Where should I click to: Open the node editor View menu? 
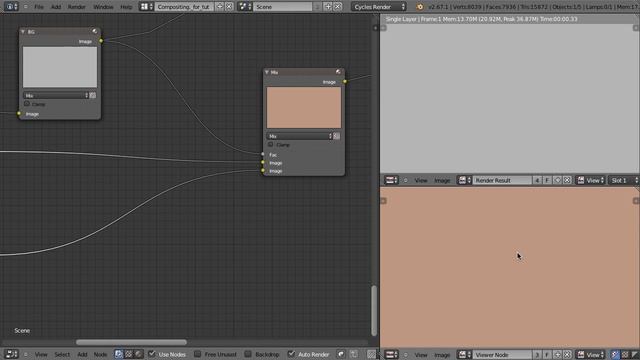[41, 355]
